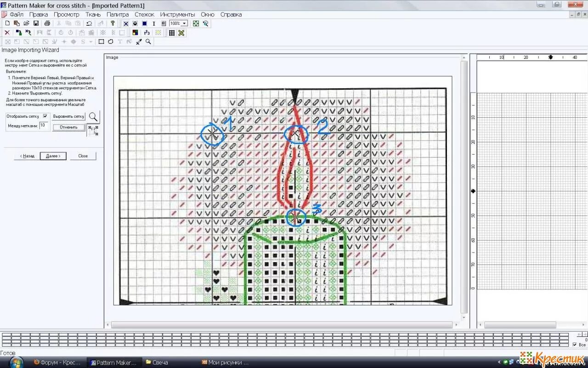
Task: Open the Окно menu
Action: point(208,14)
